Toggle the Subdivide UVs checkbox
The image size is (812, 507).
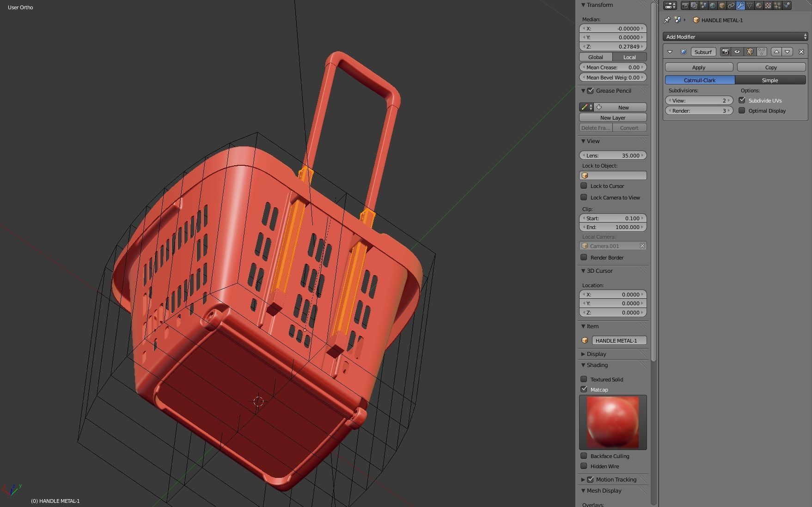[x=742, y=100]
